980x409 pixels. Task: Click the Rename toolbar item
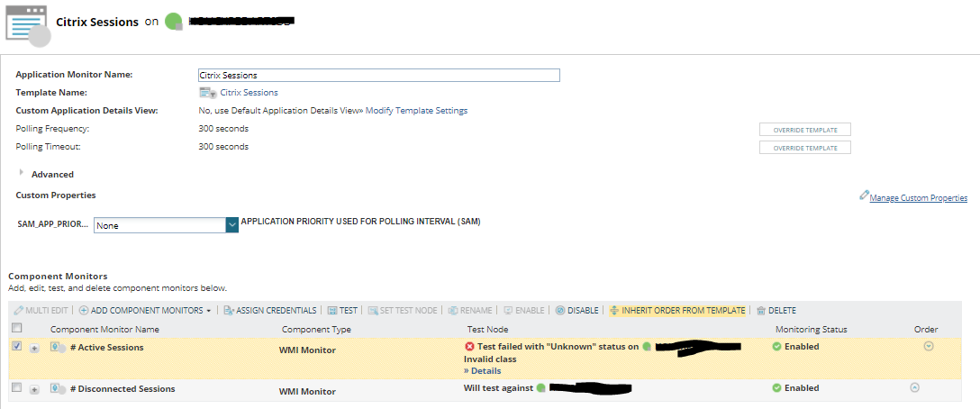coord(470,310)
